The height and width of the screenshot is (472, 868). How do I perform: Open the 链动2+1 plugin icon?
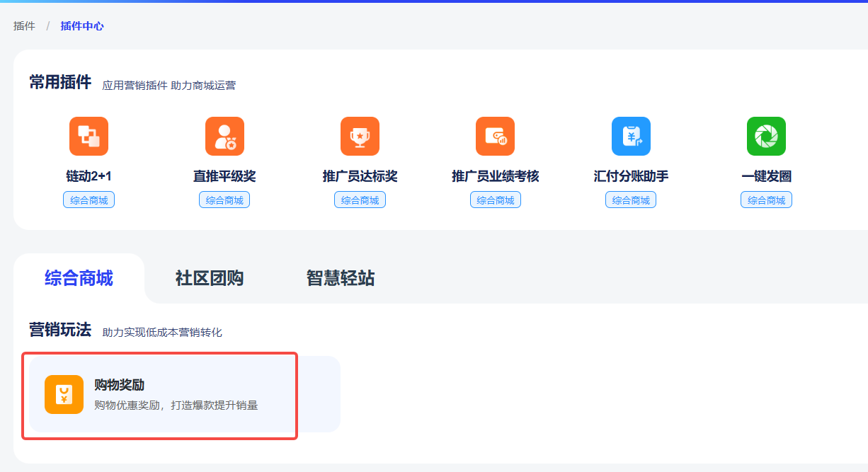88,136
